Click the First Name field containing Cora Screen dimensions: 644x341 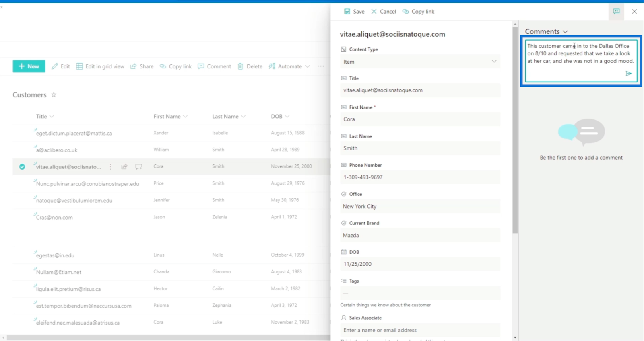coord(420,119)
